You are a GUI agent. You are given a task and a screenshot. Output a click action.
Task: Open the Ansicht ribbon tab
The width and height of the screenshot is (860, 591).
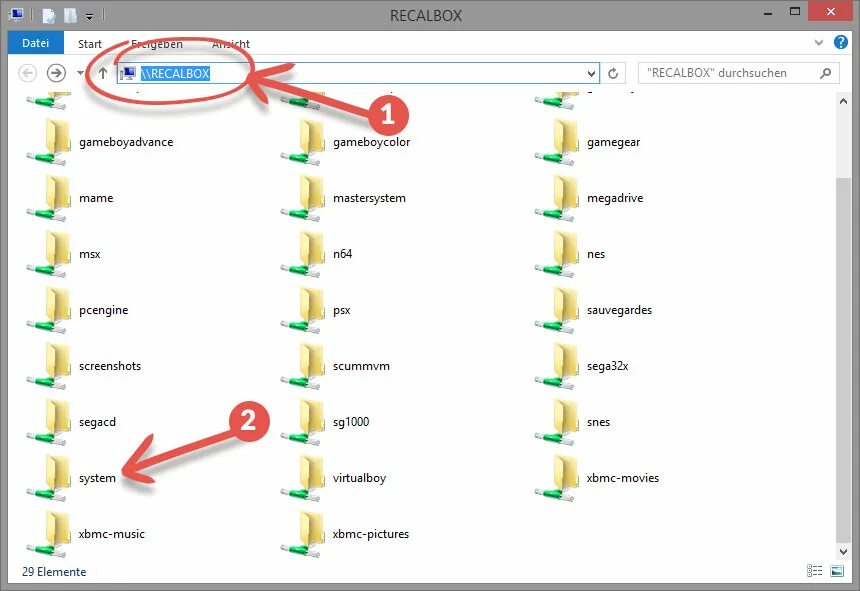(x=231, y=44)
